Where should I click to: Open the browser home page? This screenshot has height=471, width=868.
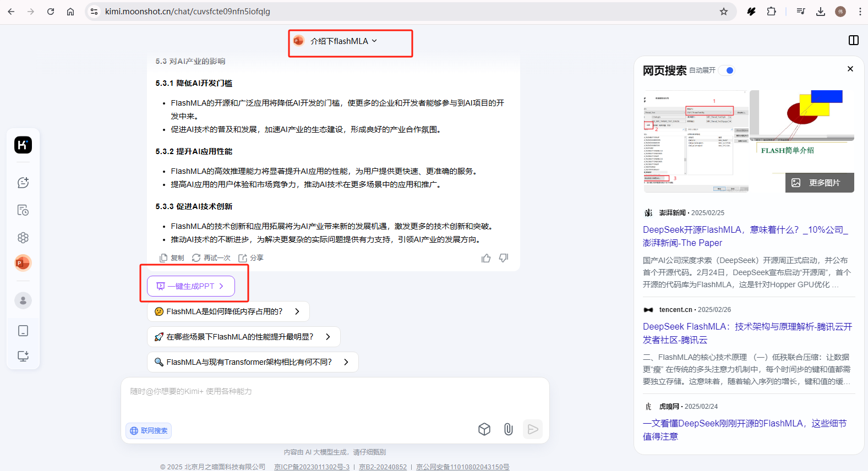point(70,12)
